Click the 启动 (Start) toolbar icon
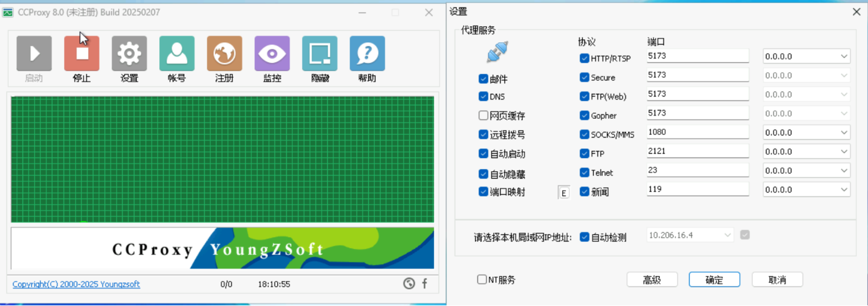 (34, 53)
